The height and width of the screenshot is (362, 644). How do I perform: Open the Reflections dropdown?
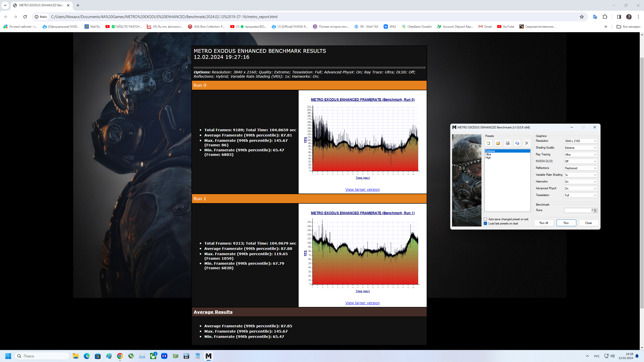[580, 168]
